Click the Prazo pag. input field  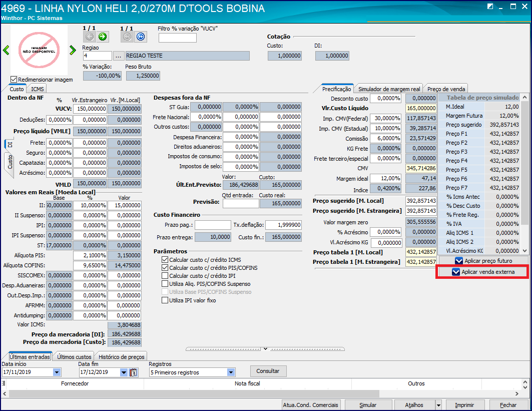[213, 225]
